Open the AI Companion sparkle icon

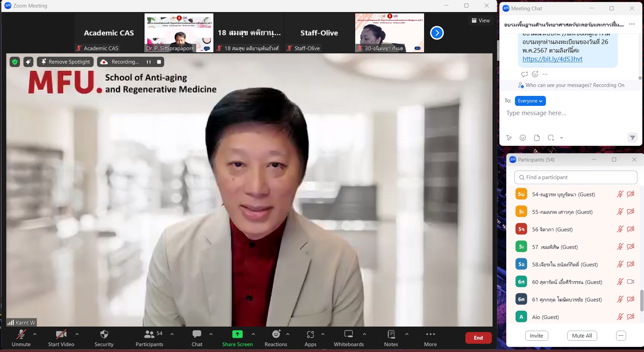[28, 62]
